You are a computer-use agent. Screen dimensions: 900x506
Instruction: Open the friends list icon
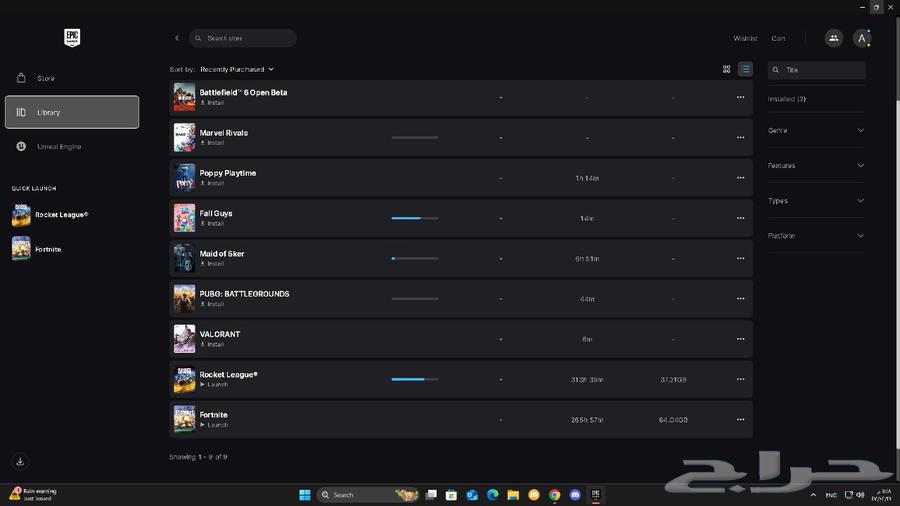pyautogui.click(x=833, y=38)
